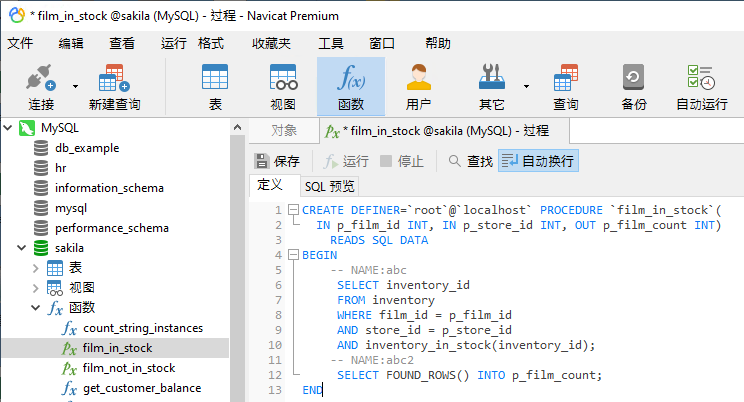Select the hr database
Screen dimensions: 744x402
click(x=60, y=168)
